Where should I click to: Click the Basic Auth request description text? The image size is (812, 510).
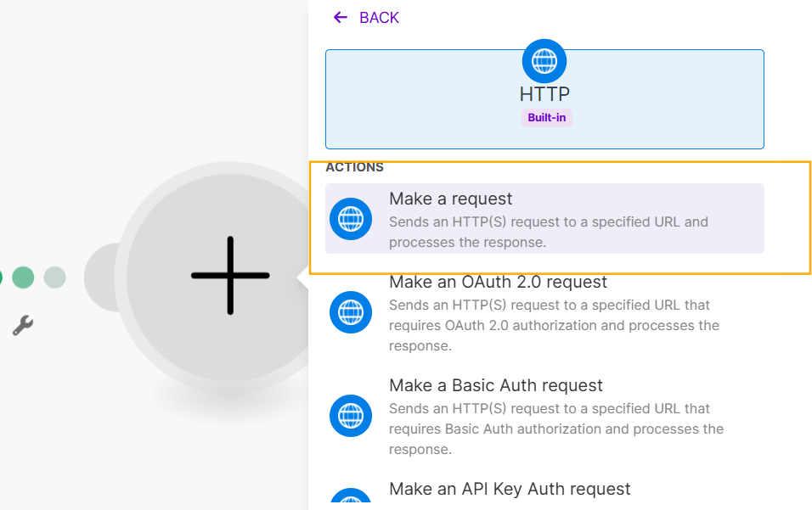(x=555, y=429)
